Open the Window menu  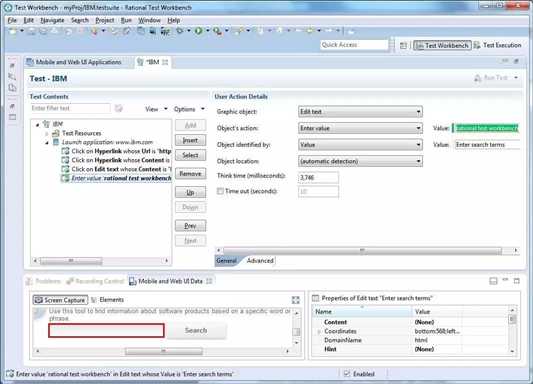tap(149, 20)
